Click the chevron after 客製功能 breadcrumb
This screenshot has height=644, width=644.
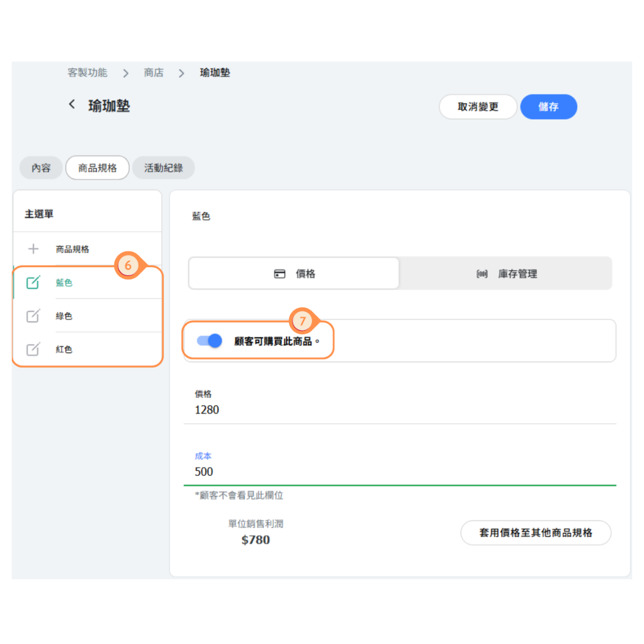[126, 74]
